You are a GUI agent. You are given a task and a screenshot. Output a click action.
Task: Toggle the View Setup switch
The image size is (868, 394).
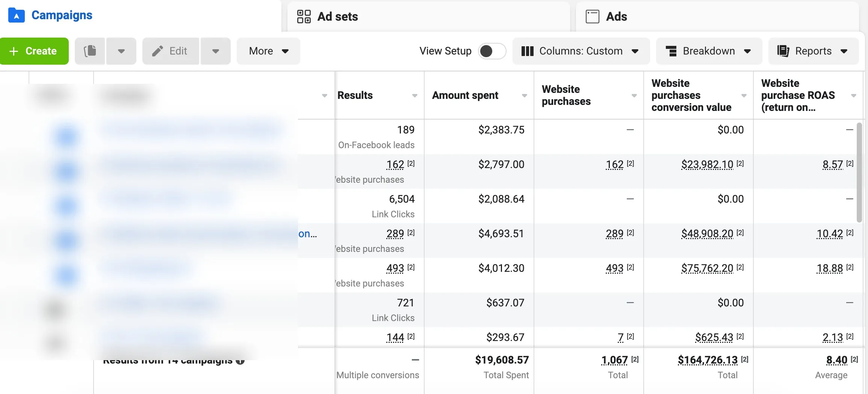point(492,51)
